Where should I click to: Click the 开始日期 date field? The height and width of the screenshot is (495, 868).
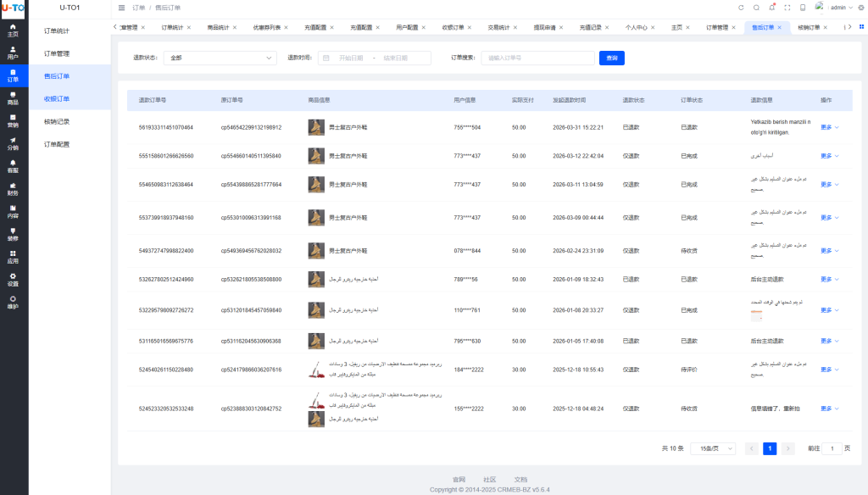351,58
